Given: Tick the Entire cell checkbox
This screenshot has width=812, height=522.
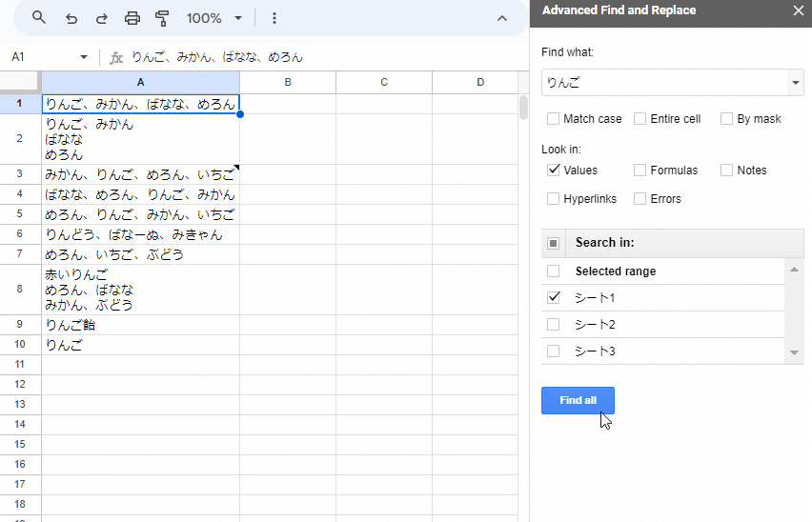Looking at the screenshot, I should click(x=640, y=119).
